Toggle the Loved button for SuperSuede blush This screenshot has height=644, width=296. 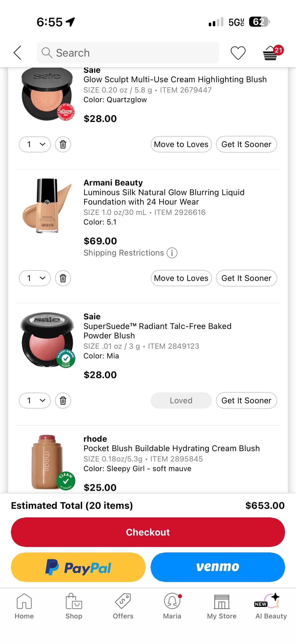coord(181,401)
